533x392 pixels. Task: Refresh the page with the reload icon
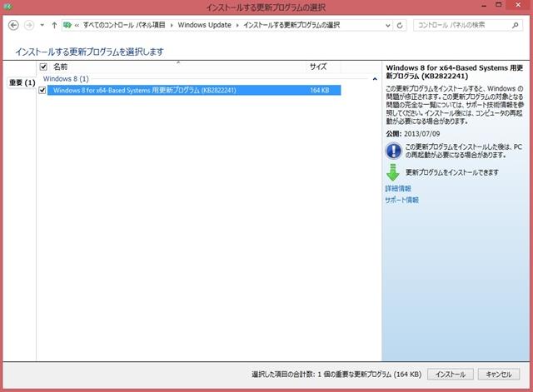(x=400, y=26)
